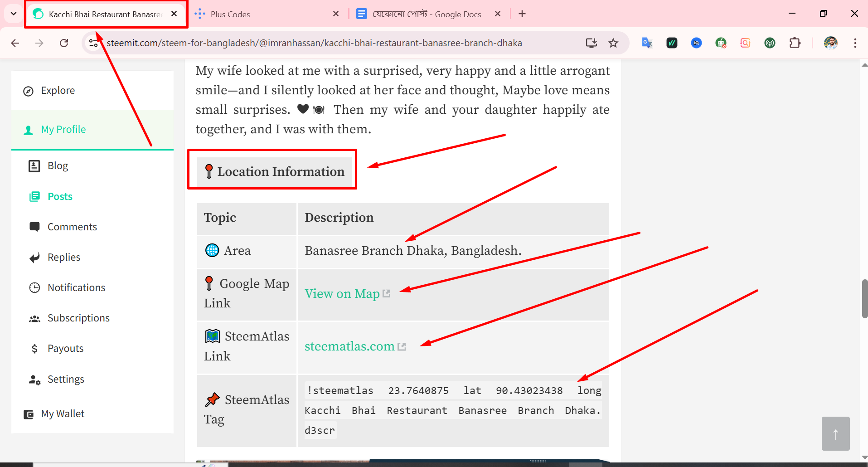Open the blue round IQ extension icon
The height and width of the screenshot is (467, 868).
click(x=696, y=43)
